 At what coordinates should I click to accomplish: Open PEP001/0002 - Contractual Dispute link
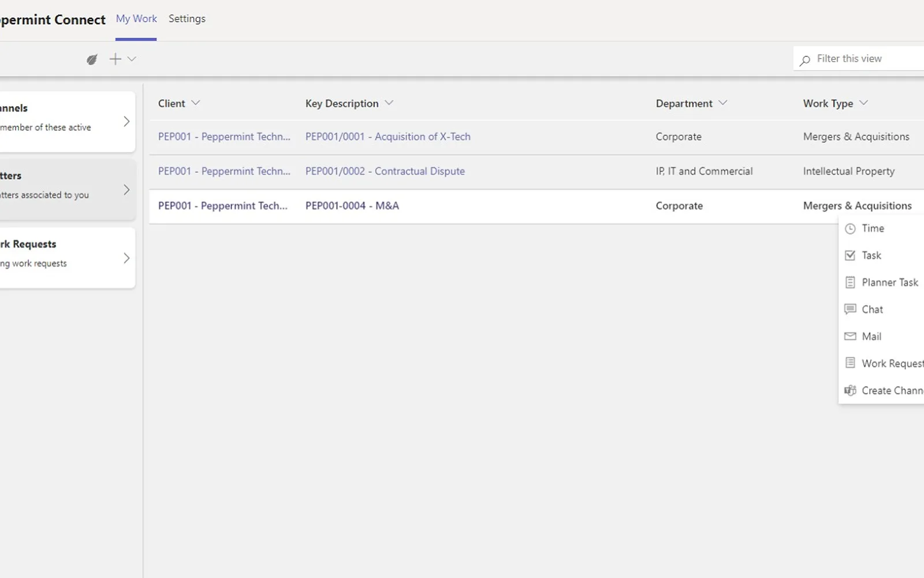385,171
